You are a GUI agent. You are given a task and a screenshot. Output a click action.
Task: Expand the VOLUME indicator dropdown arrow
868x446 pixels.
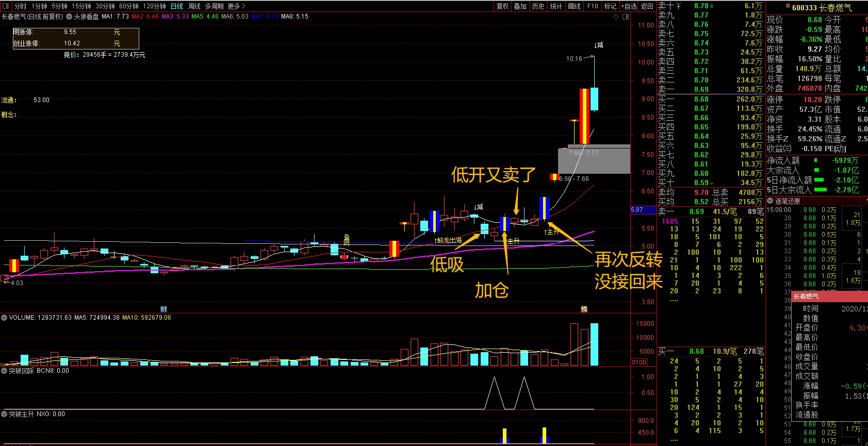(x=4, y=318)
